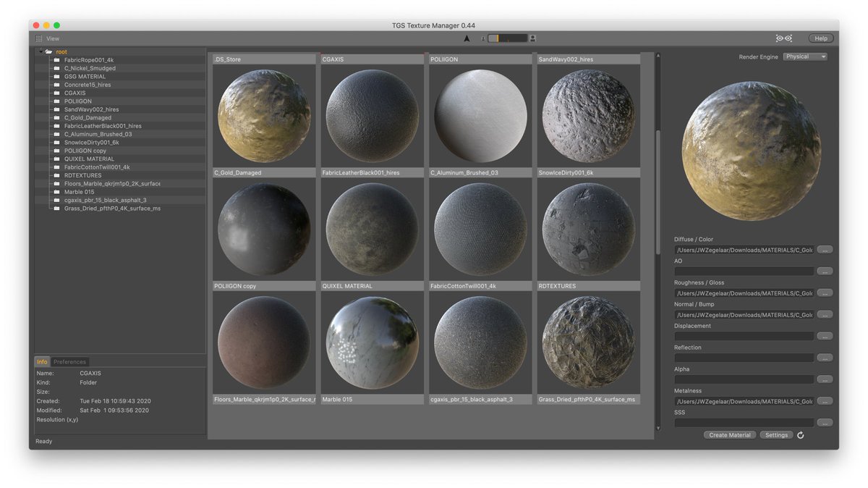Select the QUIXEL MATERIAL thumbnail
Viewport: 868px width, 488px height.
pyautogui.click(x=372, y=342)
